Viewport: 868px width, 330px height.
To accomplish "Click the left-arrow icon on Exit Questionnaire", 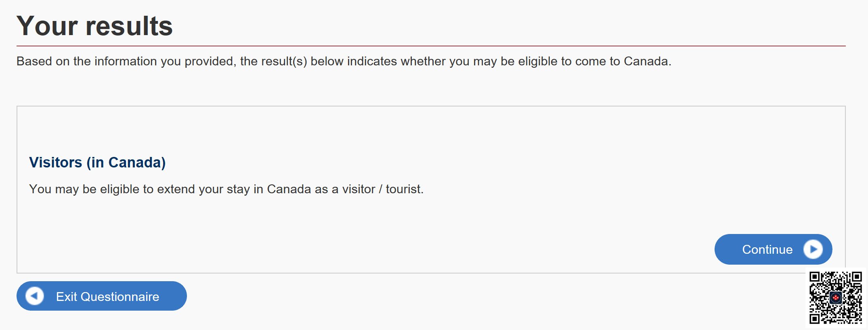I will point(35,296).
